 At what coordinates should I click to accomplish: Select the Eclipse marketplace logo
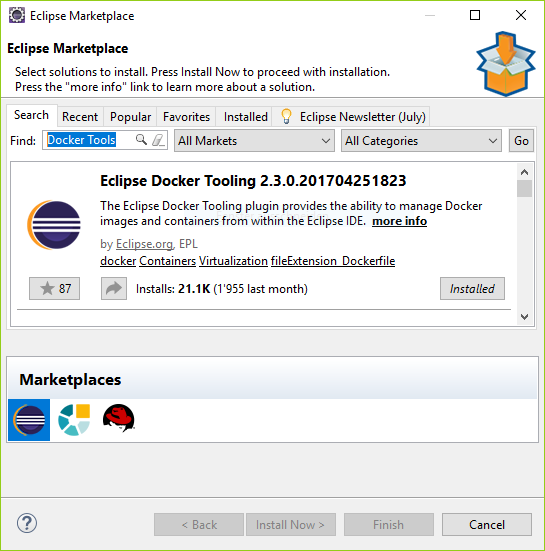(x=29, y=420)
